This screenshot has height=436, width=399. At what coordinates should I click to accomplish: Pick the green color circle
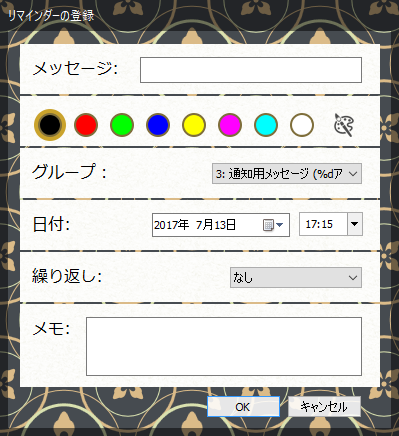(x=122, y=125)
